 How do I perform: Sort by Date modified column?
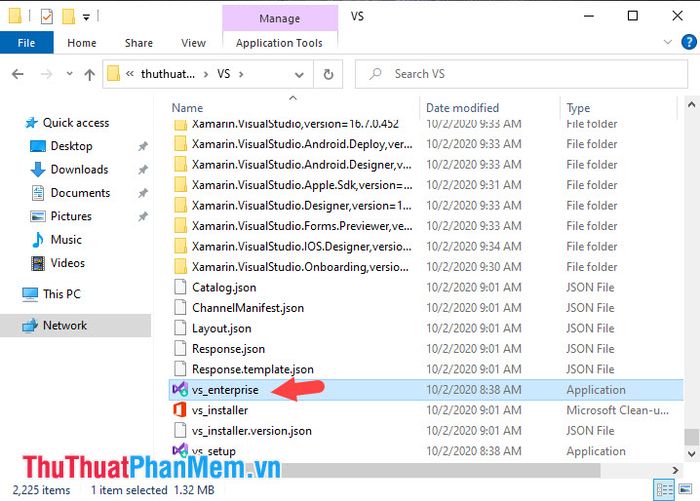[x=462, y=108]
